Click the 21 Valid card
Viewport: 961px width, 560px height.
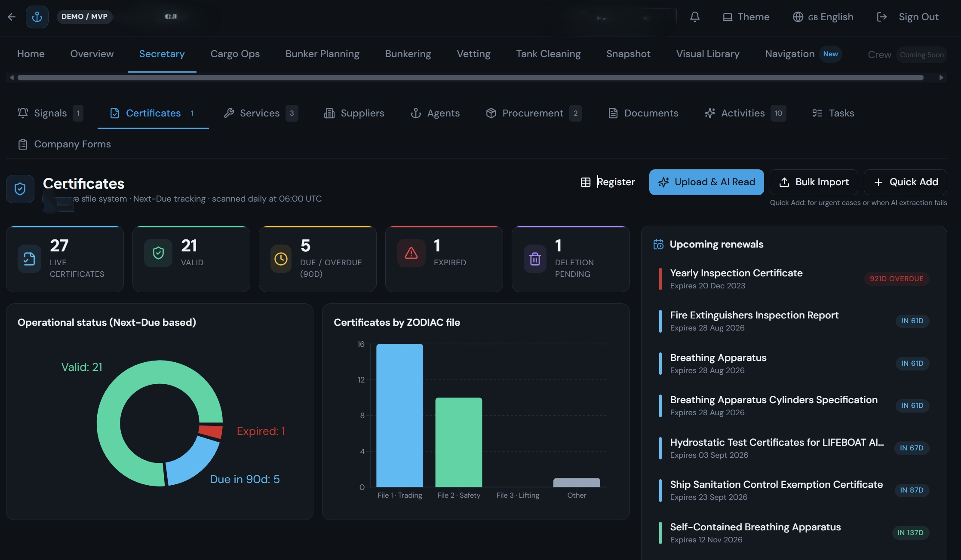click(x=191, y=259)
